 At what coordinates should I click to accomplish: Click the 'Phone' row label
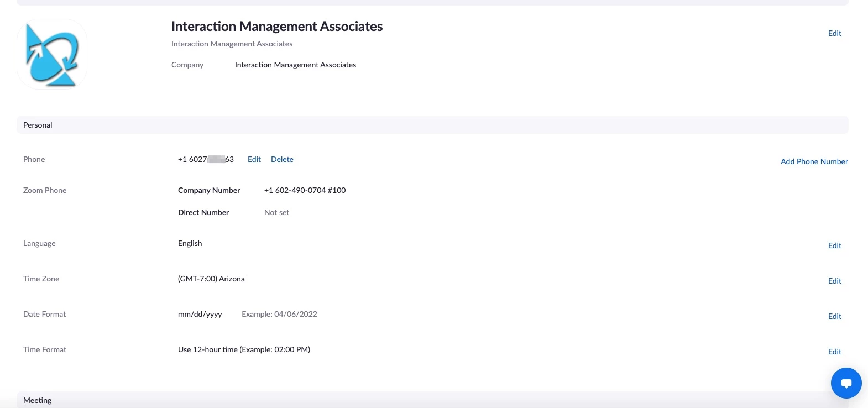[x=34, y=159]
